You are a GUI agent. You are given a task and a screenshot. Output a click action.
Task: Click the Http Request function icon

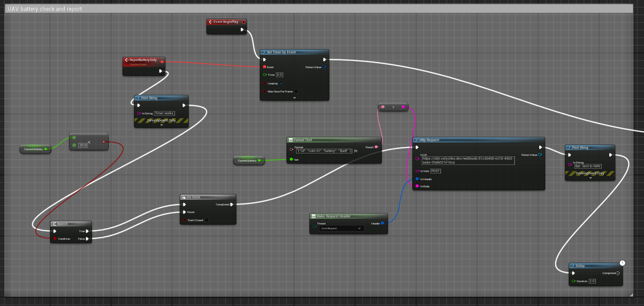[x=416, y=140]
